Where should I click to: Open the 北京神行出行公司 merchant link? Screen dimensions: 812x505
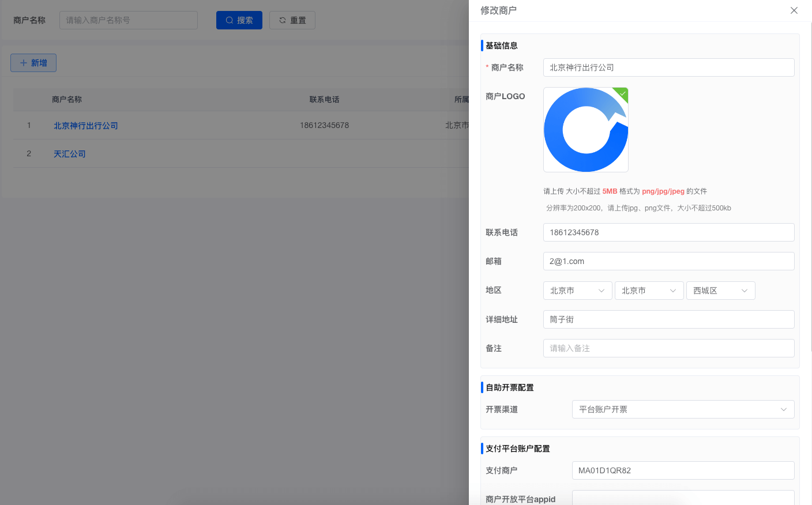tap(86, 126)
